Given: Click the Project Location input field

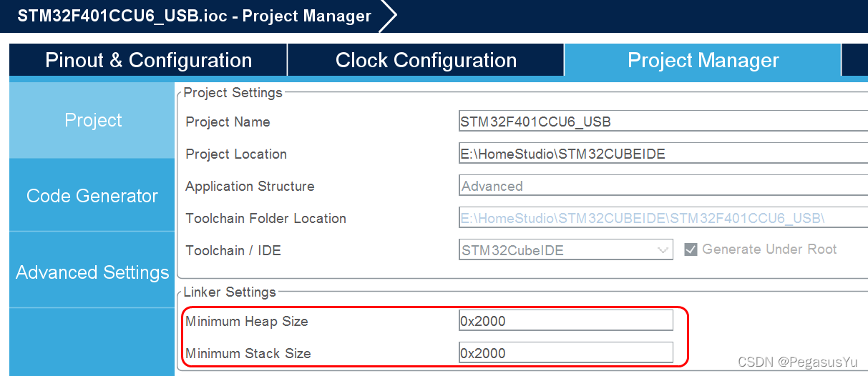Looking at the screenshot, I should (663, 154).
